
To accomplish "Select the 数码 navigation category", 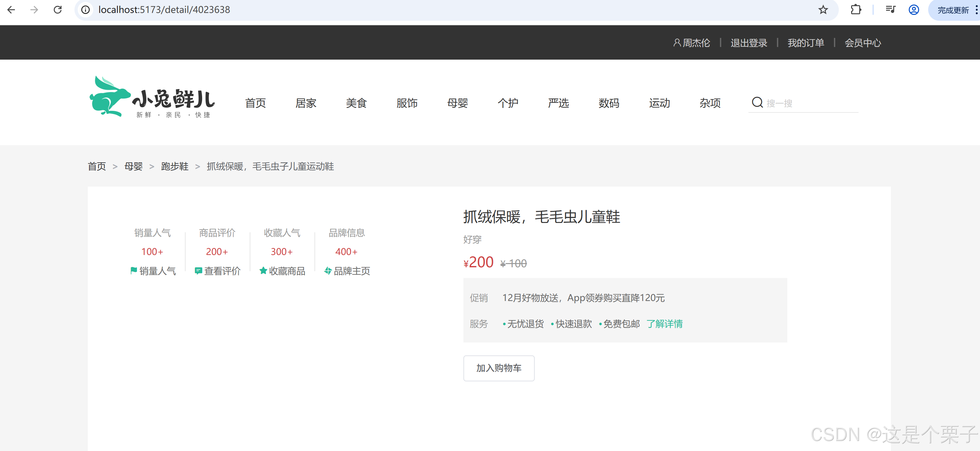I will point(609,103).
